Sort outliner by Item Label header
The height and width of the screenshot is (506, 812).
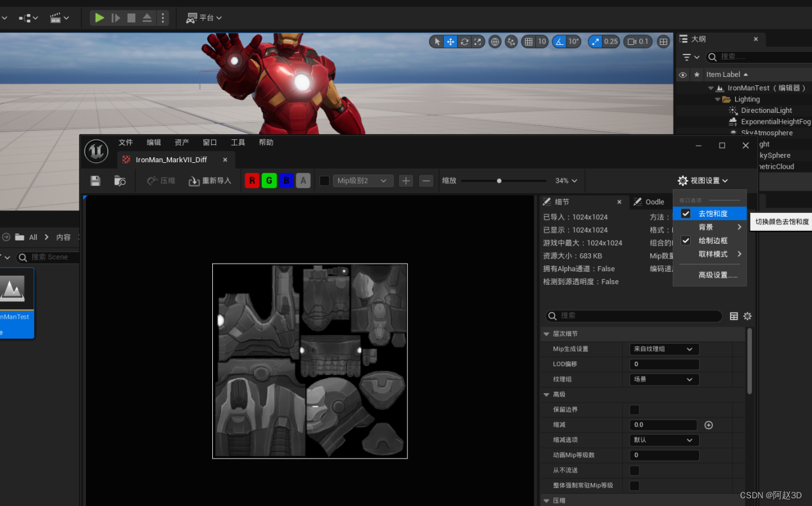[x=723, y=74]
